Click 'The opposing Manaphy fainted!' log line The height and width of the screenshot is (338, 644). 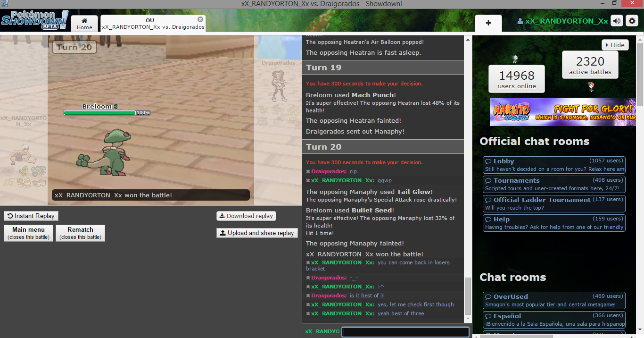(355, 243)
